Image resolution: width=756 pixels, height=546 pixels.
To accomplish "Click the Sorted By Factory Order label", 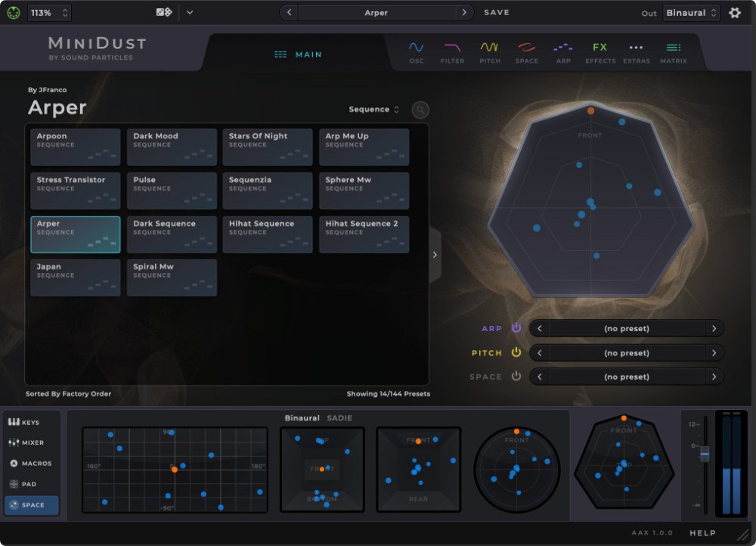I will click(69, 393).
